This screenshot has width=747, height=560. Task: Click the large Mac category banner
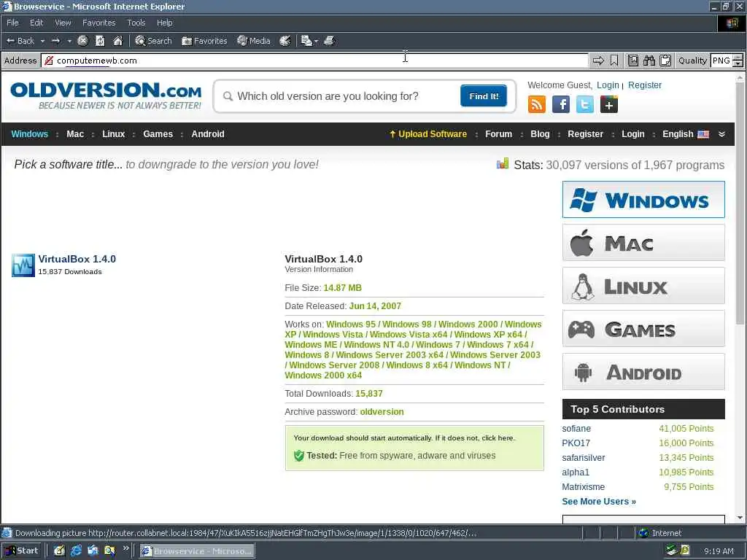(643, 243)
